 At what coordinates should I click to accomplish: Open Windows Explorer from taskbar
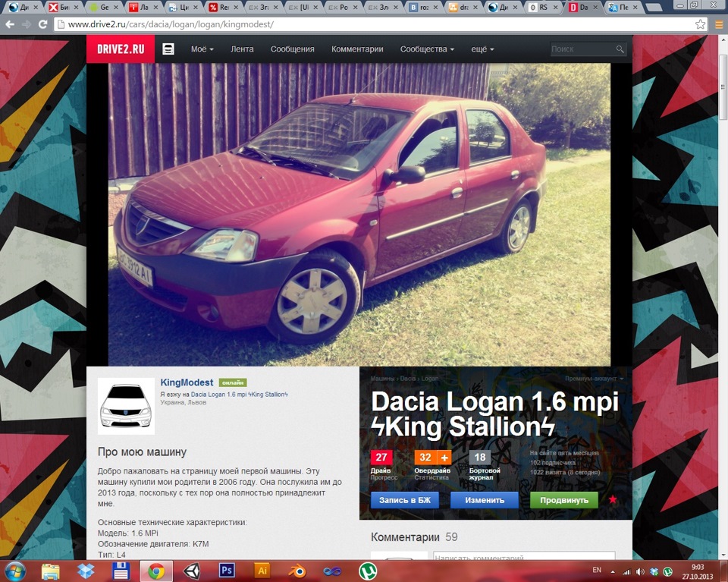click(x=50, y=571)
